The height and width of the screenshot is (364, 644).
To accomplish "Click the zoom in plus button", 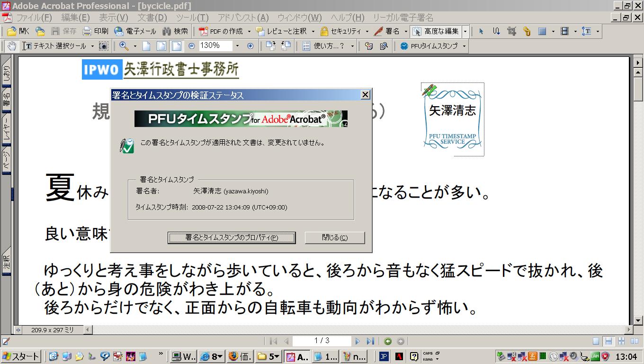I will click(250, 46).
